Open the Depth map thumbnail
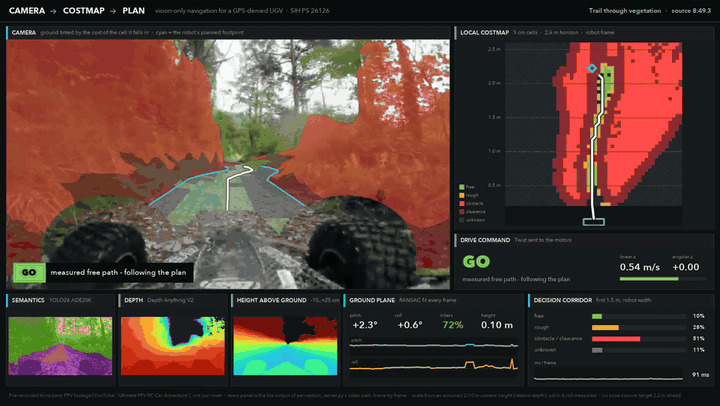This screenshot has width=720, height=406. point(173,346)
